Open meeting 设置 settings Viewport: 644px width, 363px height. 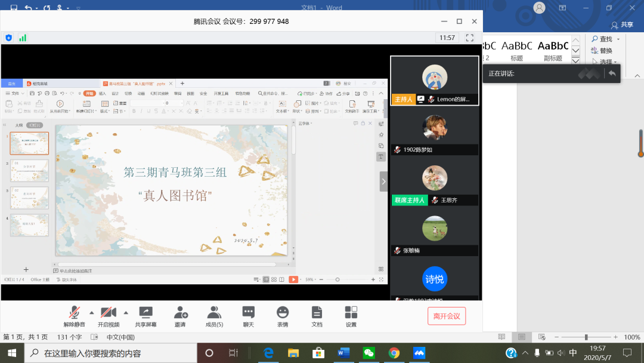tap(351, 316)
